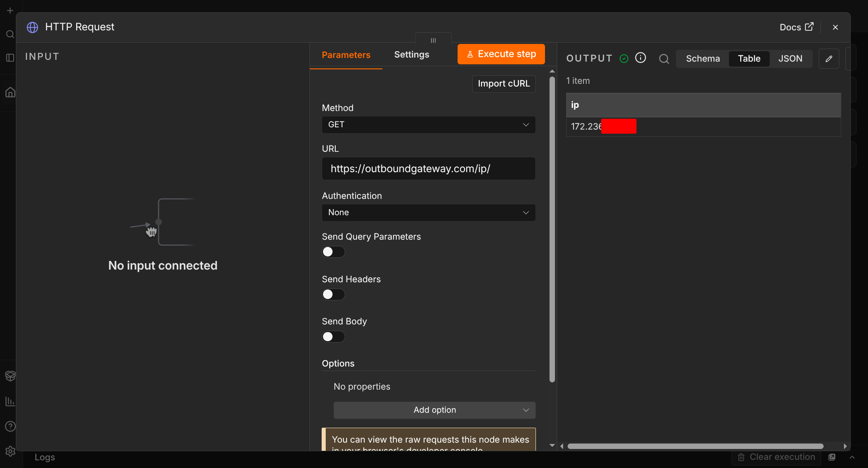
Task: Search the output with the magnifier icon
Action: [x=664, y=59]
